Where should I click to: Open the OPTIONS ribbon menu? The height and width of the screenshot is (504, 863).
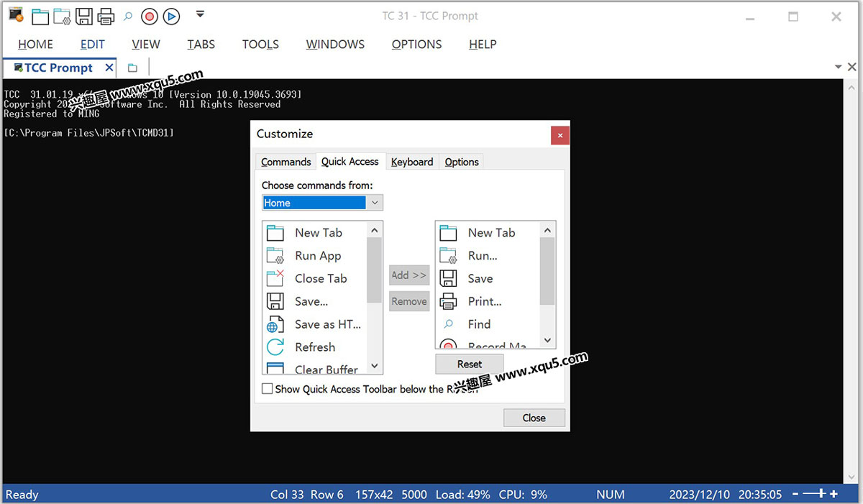416,45
